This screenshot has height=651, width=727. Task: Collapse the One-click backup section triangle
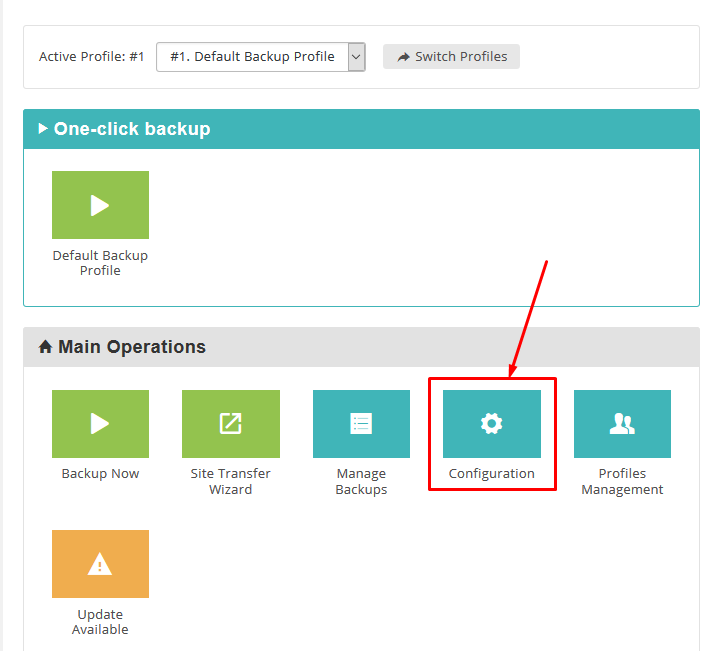point(43,129)
